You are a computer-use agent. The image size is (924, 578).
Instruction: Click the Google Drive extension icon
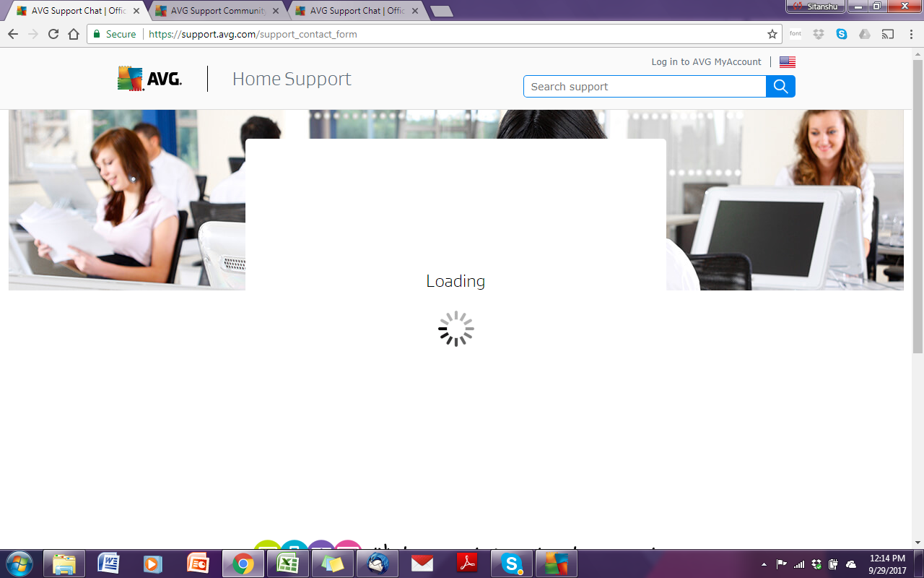[x=865, y=34]
